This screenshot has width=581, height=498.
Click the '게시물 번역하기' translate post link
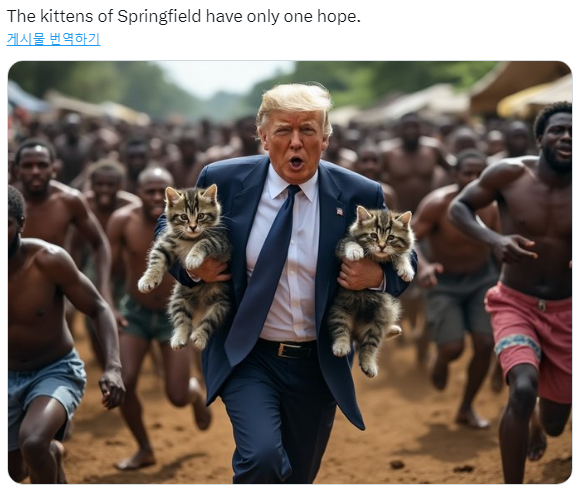53,39
